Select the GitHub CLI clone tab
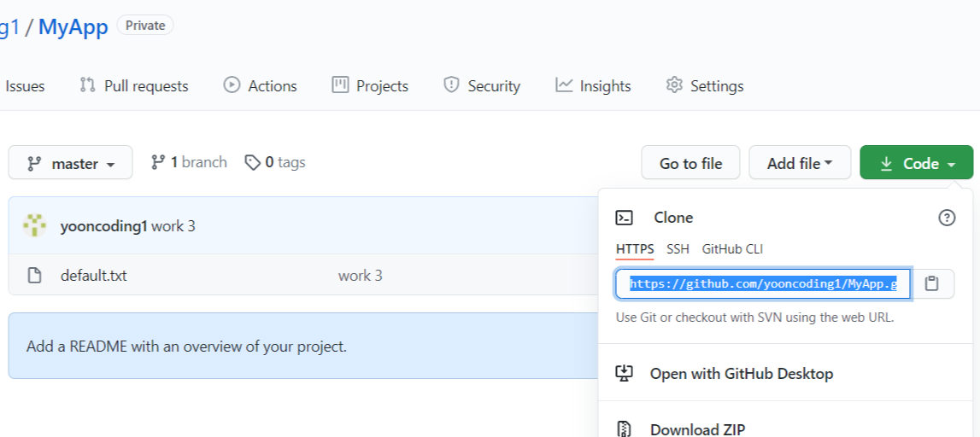980x437 pixels. click(x=732, y=249)
